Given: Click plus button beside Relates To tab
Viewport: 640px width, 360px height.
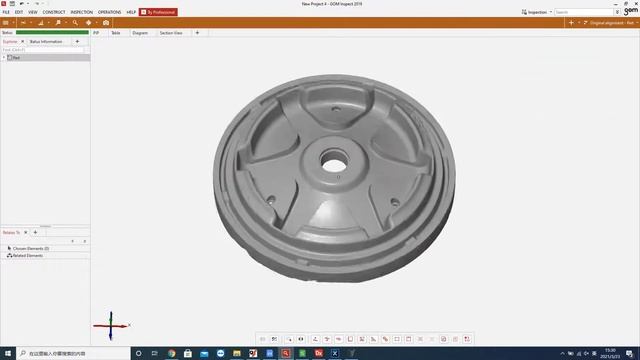Looking at the screenshot, I should (36, 232).
